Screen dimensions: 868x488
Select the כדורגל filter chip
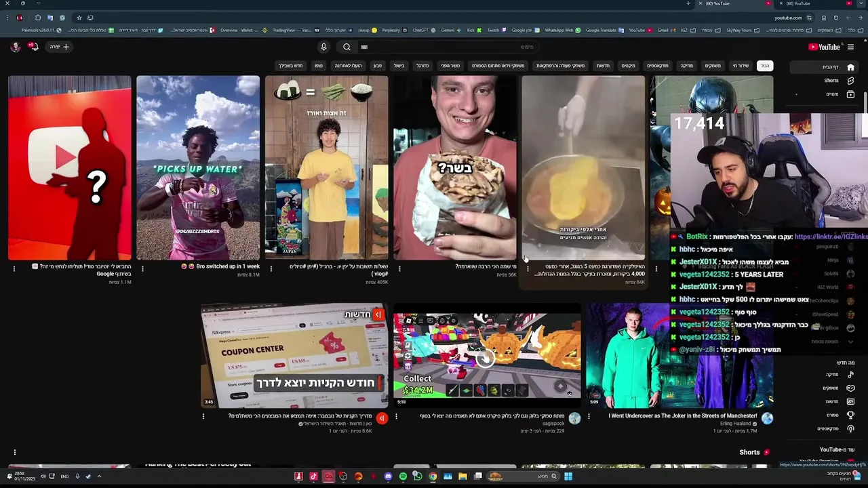click(422, 66)
